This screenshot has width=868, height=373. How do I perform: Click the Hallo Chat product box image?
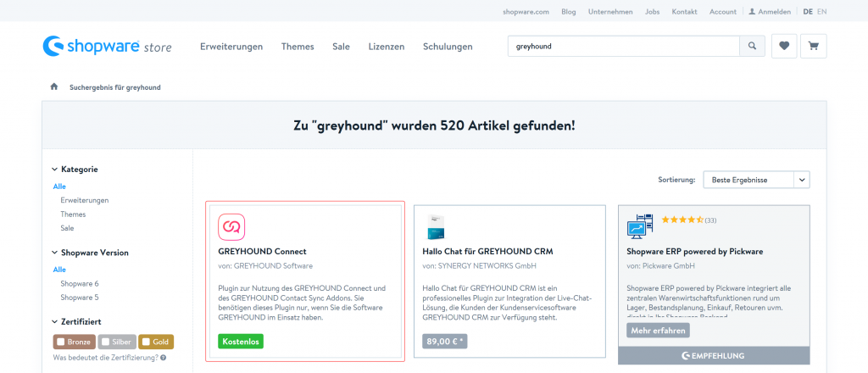[x=437, y=227]
